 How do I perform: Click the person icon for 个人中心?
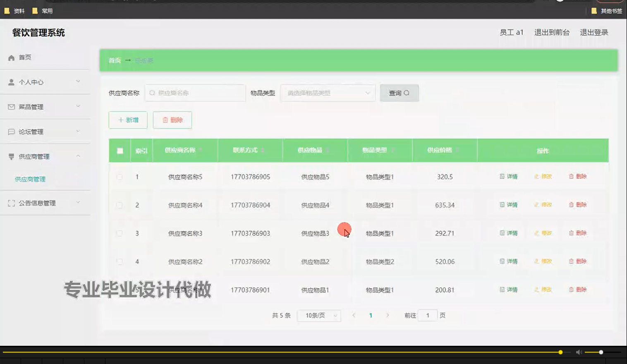coord(11,82)
